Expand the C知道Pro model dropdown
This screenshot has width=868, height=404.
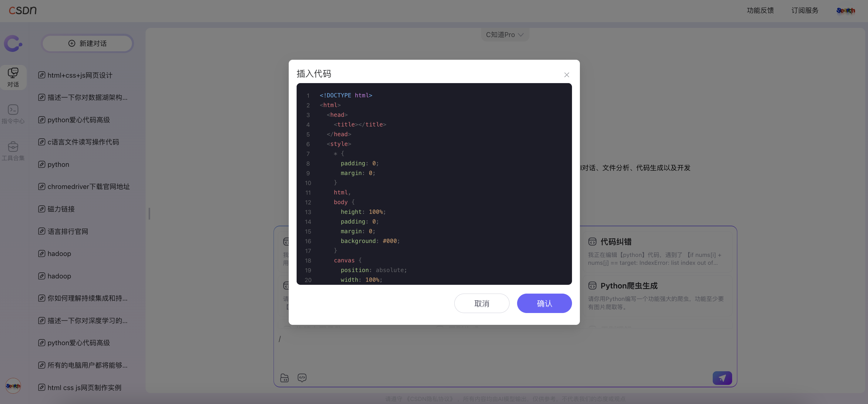coord(504,35)
